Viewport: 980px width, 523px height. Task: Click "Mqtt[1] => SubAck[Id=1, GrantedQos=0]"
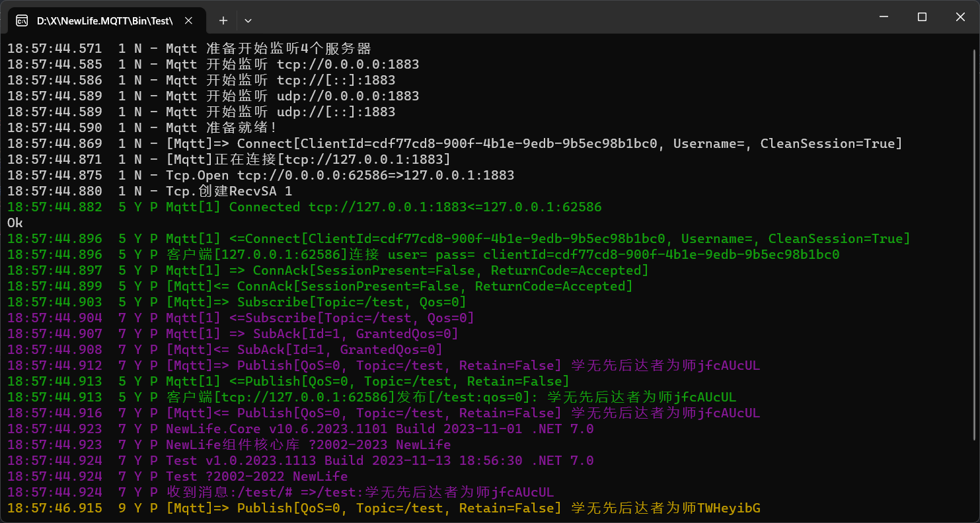pyautogui.click(x=312, y=333)
